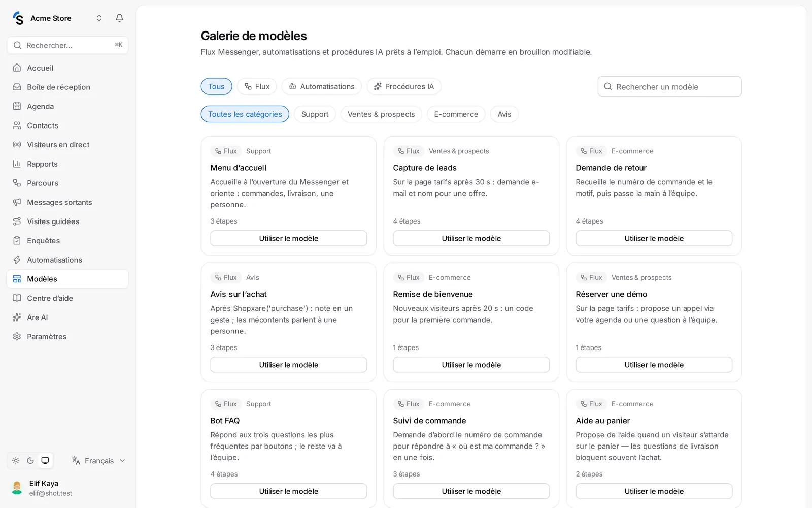
Task: Open notifications bell icon
Action: pos(119,18)
